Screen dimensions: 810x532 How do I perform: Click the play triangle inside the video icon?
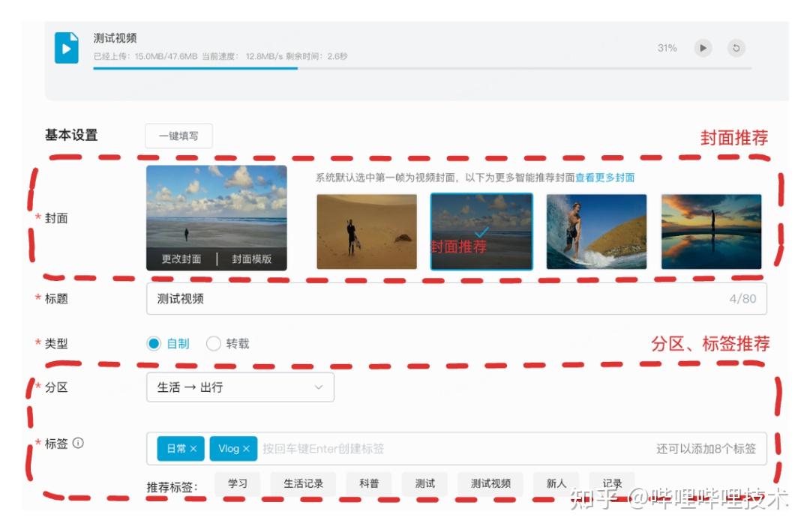[67, 47]
